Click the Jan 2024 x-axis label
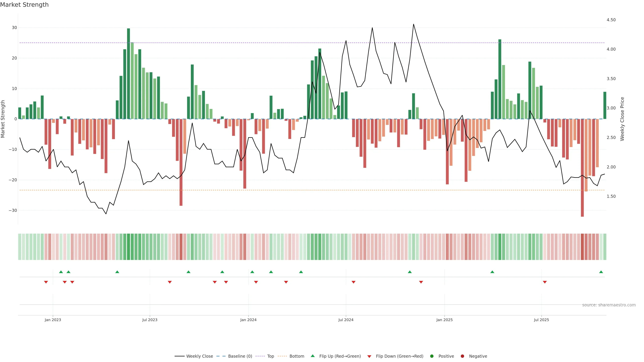The height and width of the screenshot is (362, 644). pos(248,320)
